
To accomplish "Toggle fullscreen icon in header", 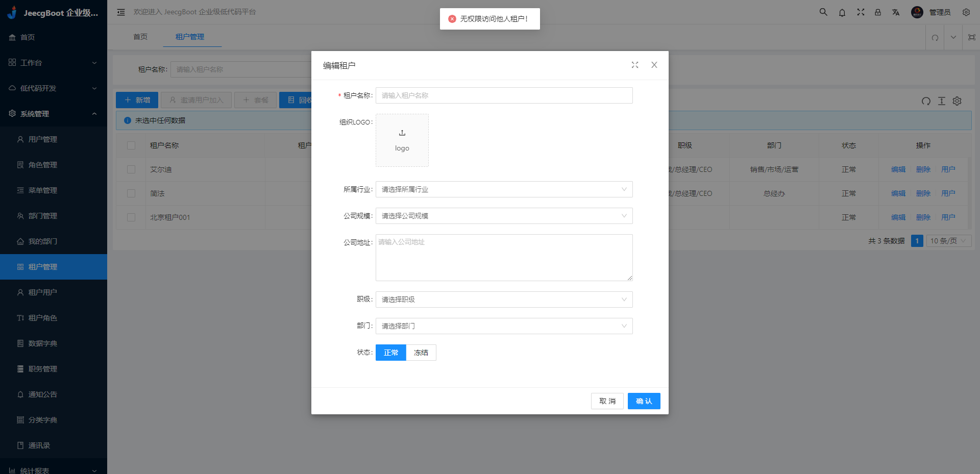I will click(x=861, y=12).
